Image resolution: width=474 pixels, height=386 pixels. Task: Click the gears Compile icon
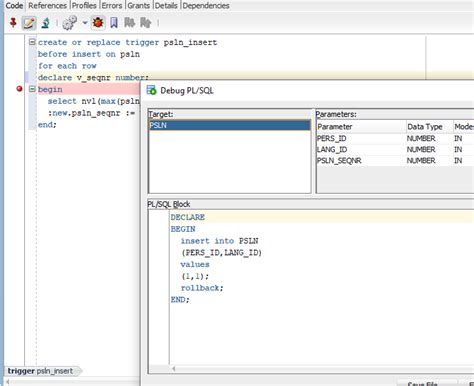70,23
